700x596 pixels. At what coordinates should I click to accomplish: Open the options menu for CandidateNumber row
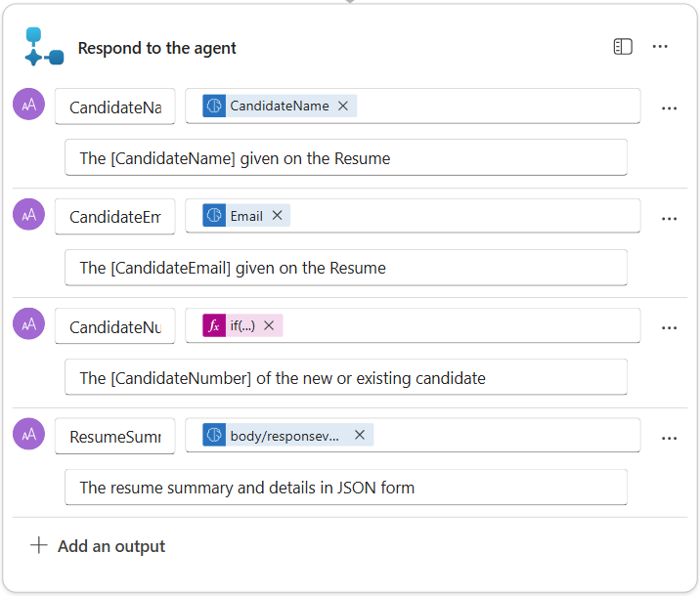coord(670,328)
